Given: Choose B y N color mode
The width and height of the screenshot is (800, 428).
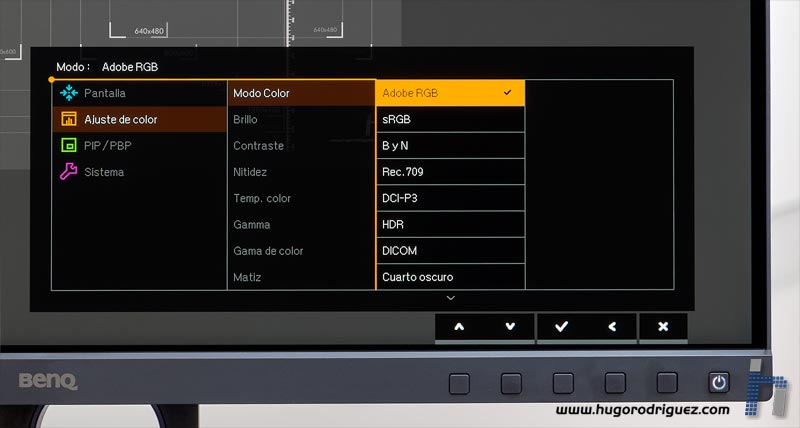Looking at the screenshot, I should (x=450, y=145).
